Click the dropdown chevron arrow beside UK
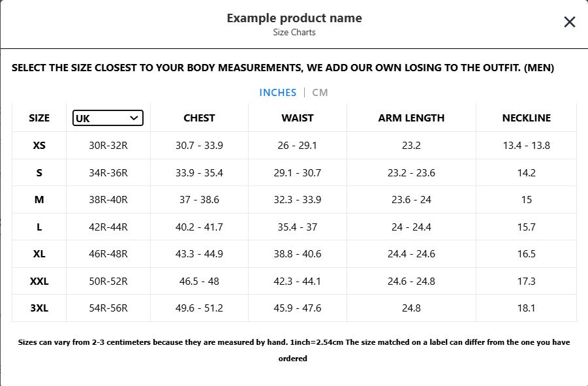 point(134,118)
